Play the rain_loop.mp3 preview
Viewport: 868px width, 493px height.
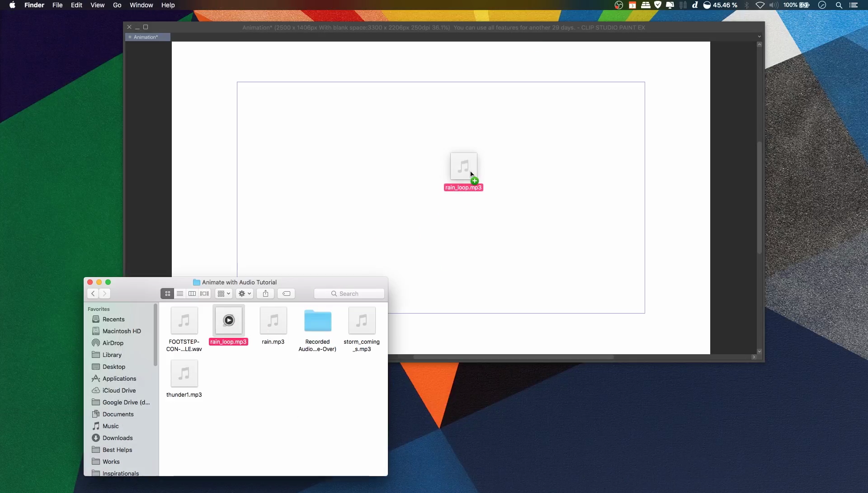(x=229, y=321)
